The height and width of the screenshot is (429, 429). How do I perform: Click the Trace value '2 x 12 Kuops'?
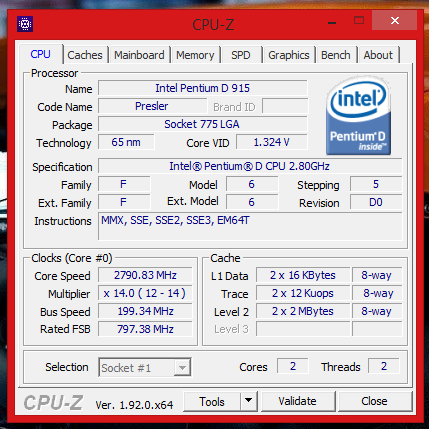click(303, 293)
